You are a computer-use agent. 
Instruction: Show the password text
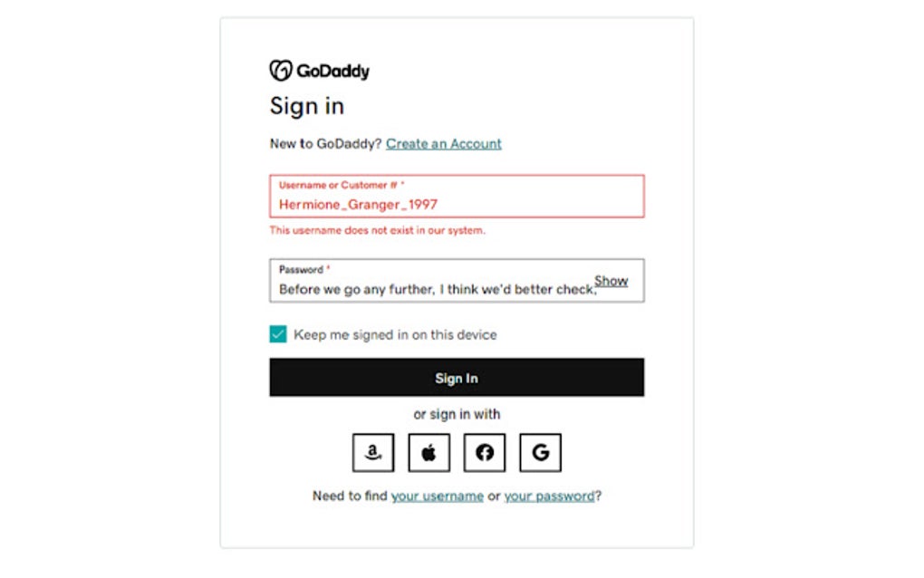pos(611,281)
